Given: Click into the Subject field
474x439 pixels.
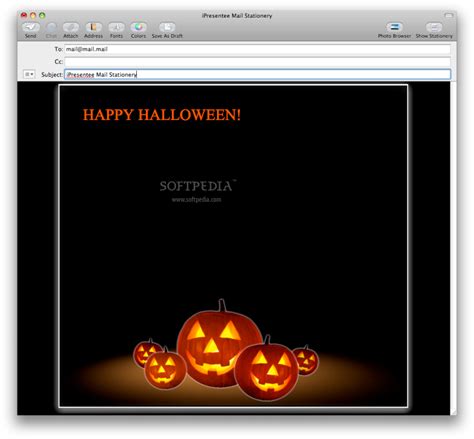Looking at the screenshot, I should pyautogui.click(x=257, y=74).
